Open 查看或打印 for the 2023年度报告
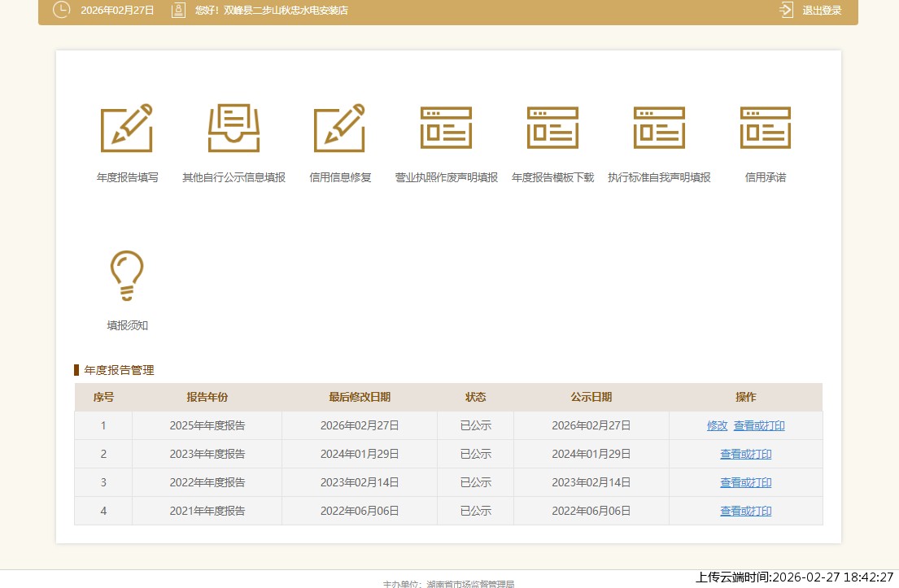 [x=745, y=454]
